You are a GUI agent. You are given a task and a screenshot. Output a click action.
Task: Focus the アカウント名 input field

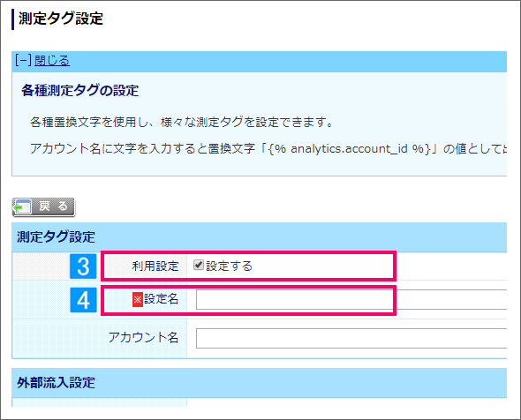(x=351, y=338)
